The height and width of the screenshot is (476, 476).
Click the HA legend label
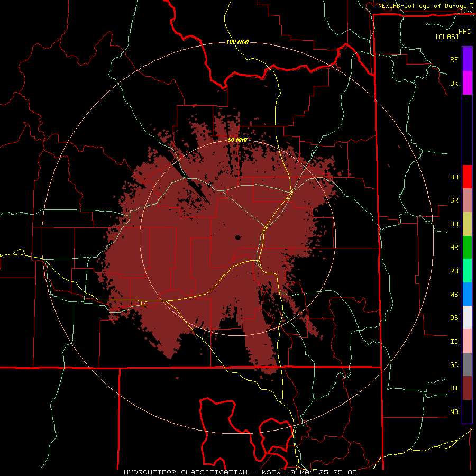[x=454, y=177]
